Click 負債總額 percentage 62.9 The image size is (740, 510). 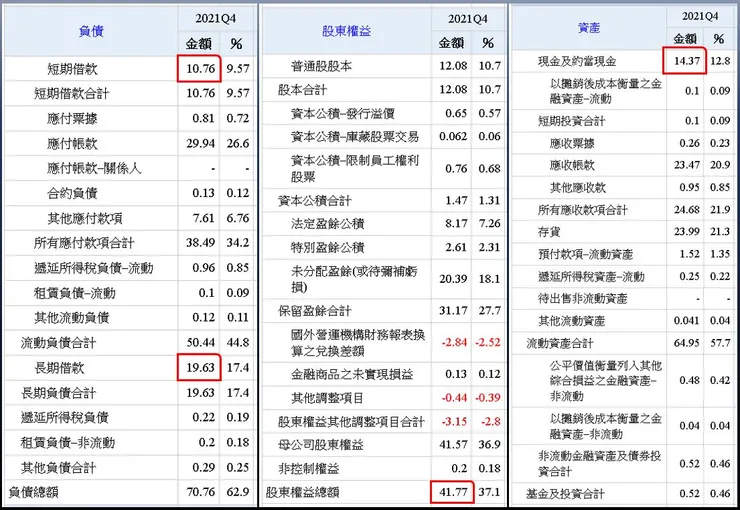[238, 492]
